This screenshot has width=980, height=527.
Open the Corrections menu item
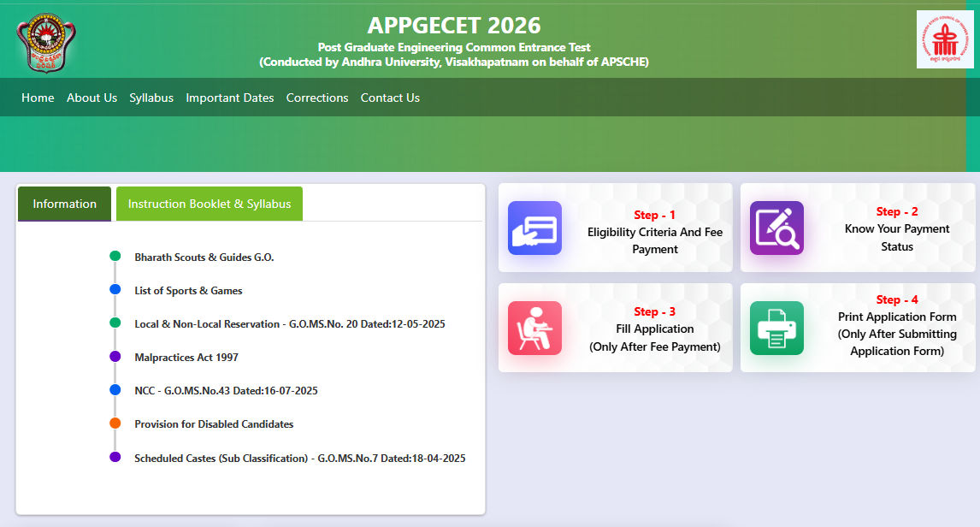point(317,98)
